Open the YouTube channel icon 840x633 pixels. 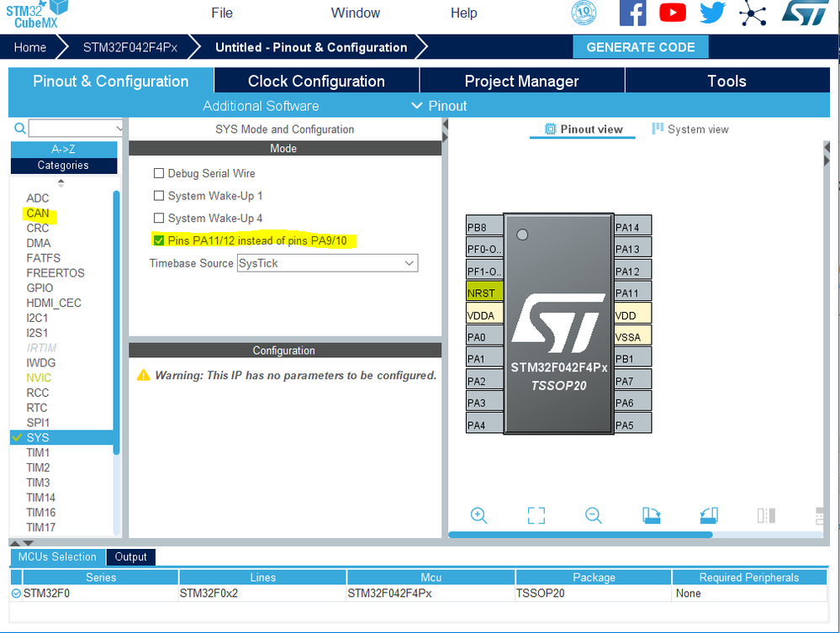coord(673,13)
